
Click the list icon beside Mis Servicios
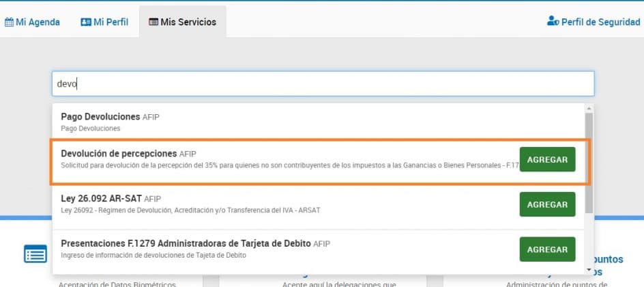point(153,22)
